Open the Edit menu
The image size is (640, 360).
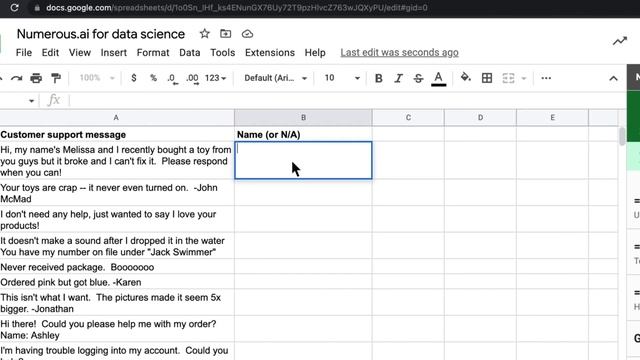point(50,53)
